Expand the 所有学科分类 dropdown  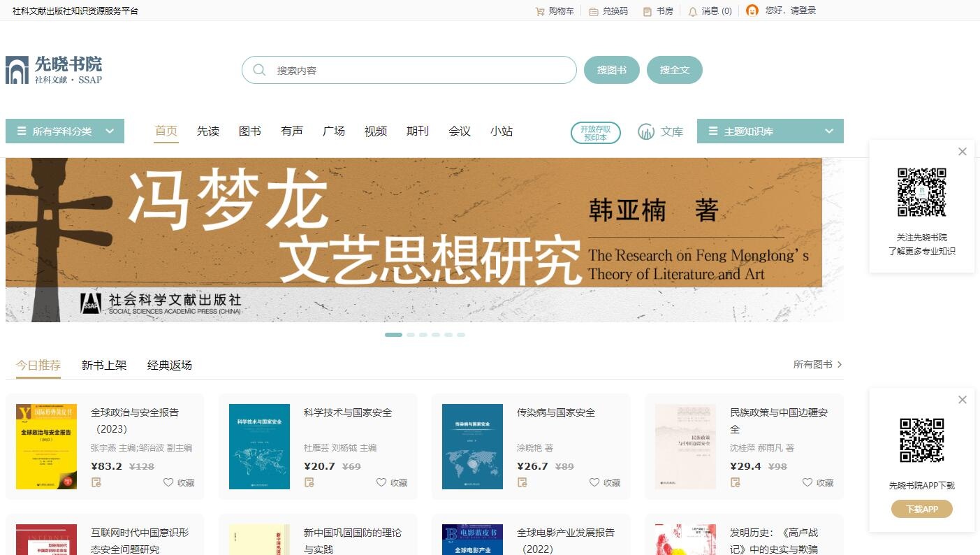point(65,131)
